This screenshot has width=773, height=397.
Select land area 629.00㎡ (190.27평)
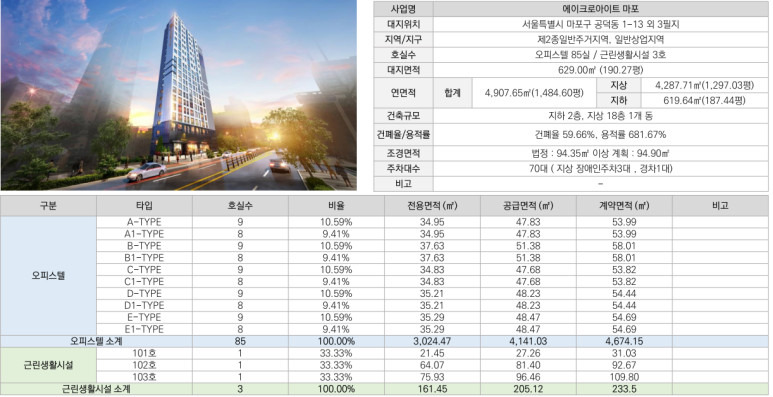point(600,70)
